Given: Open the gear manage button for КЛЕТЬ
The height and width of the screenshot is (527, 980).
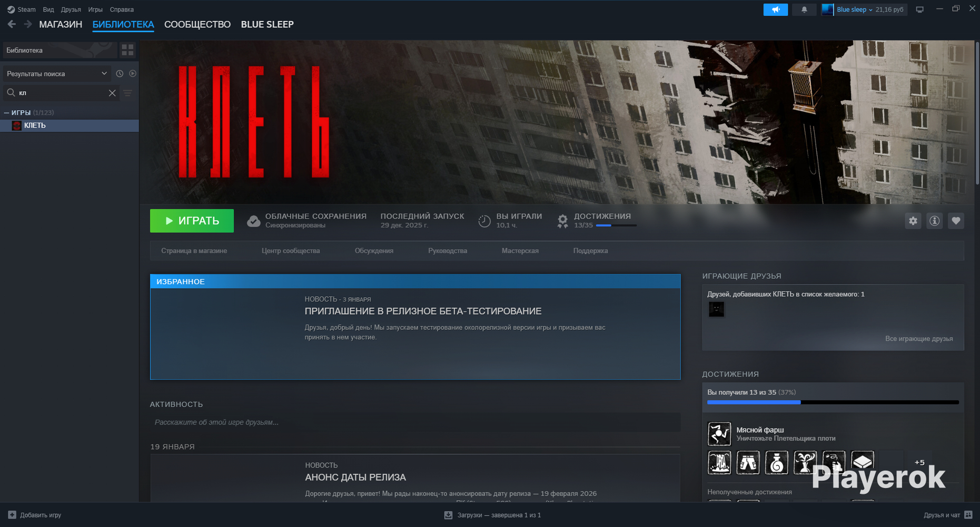Looking at the screenshot, I should click(x=913, y=221).
